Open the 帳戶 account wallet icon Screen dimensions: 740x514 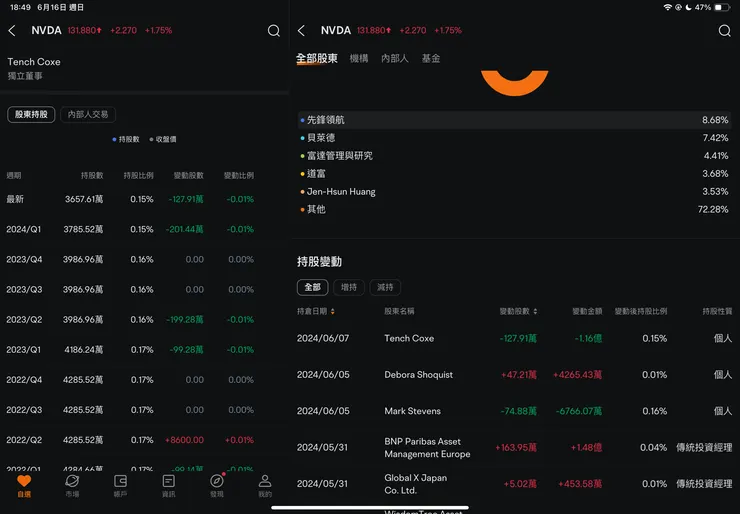point(120,481)
